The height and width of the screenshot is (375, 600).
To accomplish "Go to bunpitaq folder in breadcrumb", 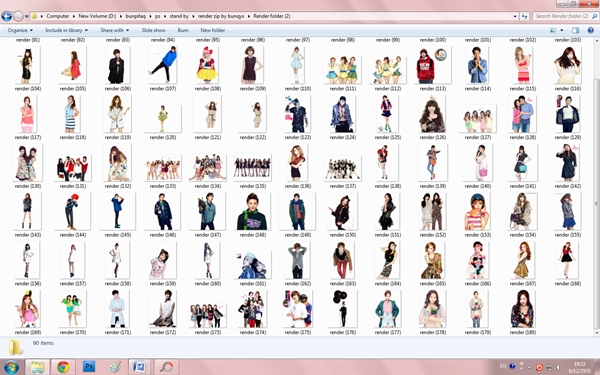I will tap(137, 16).
